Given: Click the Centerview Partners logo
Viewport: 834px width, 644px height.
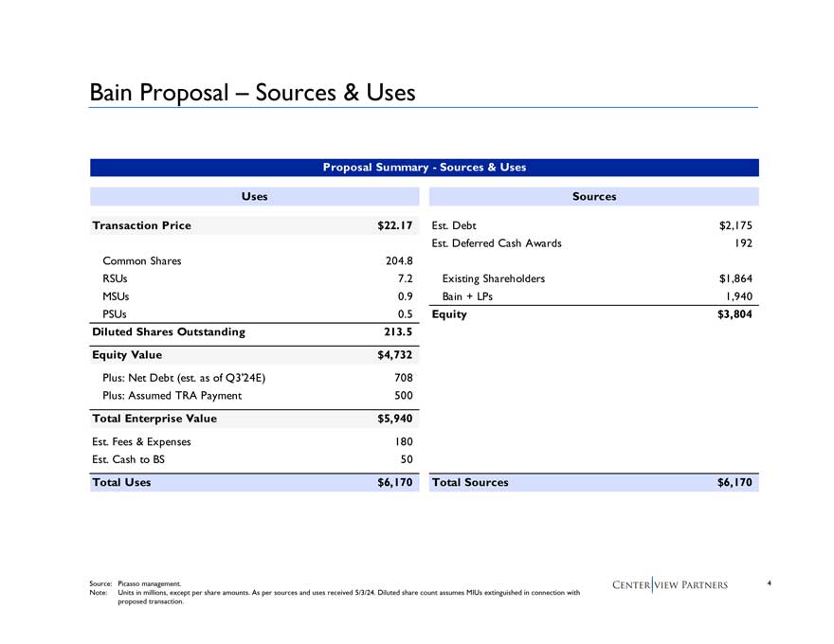Looking at the screenshot, I should (668, 584).
